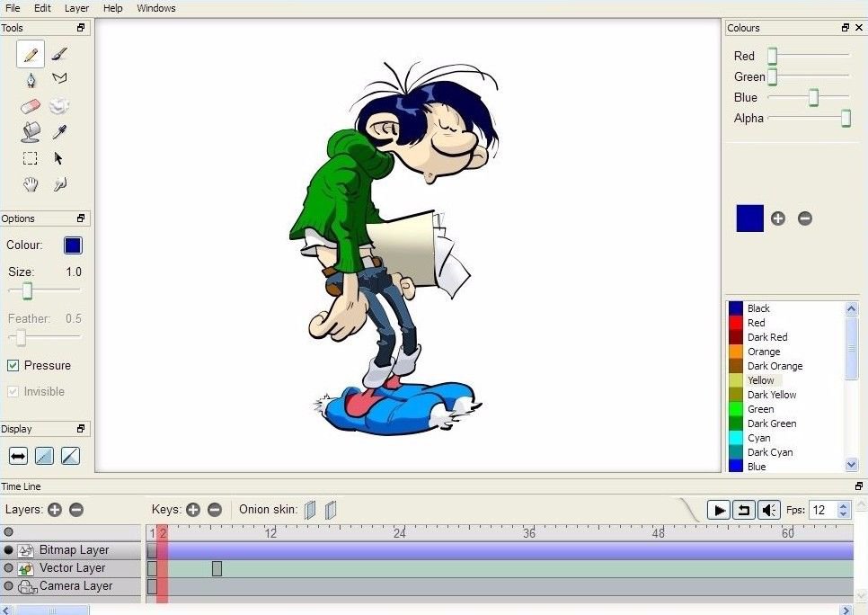Collapse the Colours panel

[845, 28]
